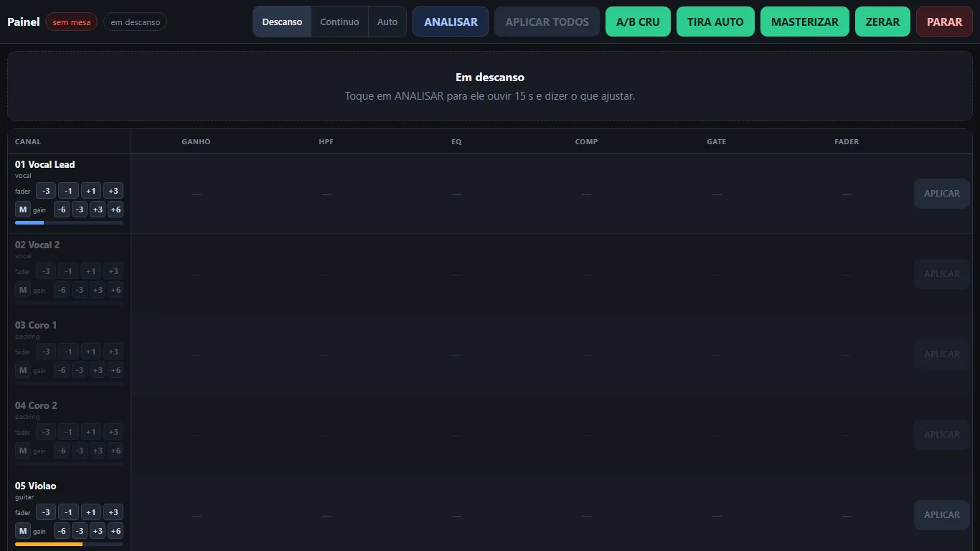Click the 'sem mesa' status badge

[x=72, y=22]
